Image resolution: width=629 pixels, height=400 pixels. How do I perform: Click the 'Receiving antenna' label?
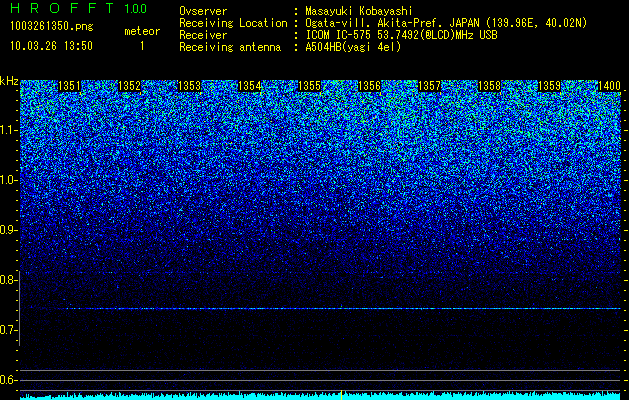(230, 47)
